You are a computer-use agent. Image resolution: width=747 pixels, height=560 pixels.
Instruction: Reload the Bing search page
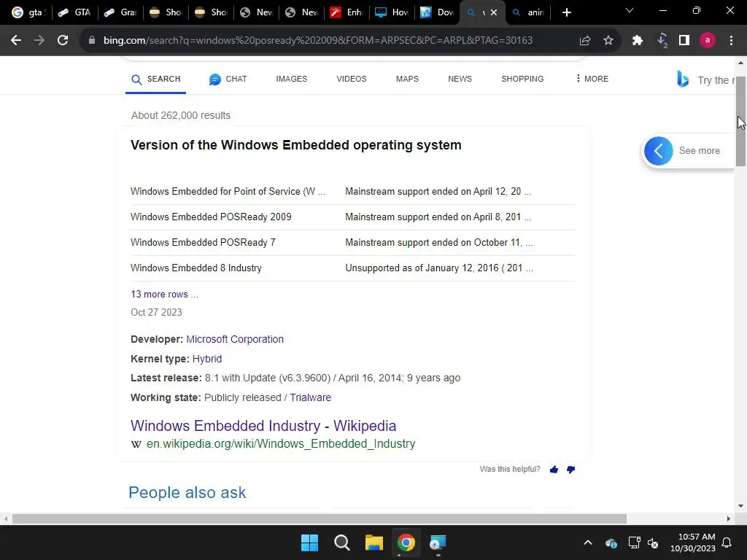point(63,41)
